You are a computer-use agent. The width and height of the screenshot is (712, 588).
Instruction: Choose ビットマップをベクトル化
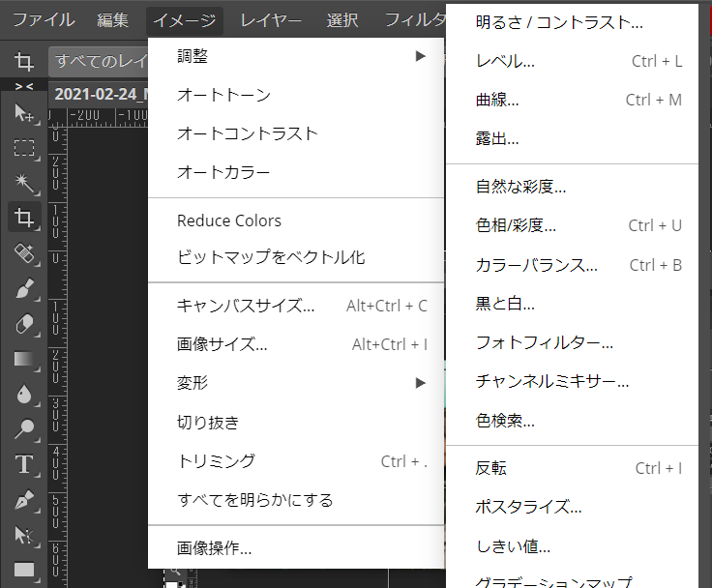296,257
